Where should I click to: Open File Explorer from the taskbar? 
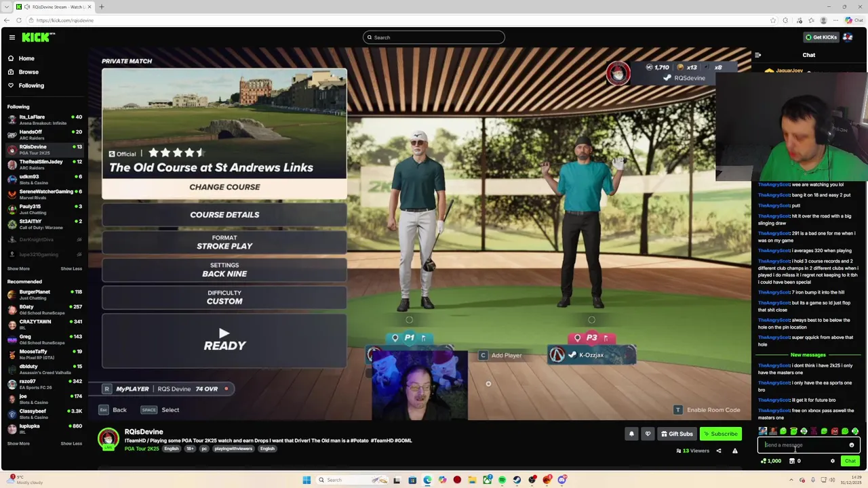[472, 480]
